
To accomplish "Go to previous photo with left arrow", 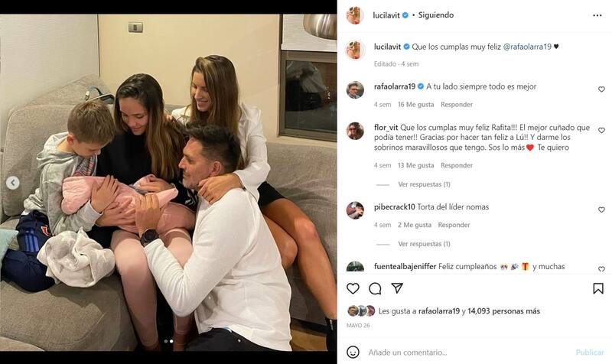I will point(13,183).
